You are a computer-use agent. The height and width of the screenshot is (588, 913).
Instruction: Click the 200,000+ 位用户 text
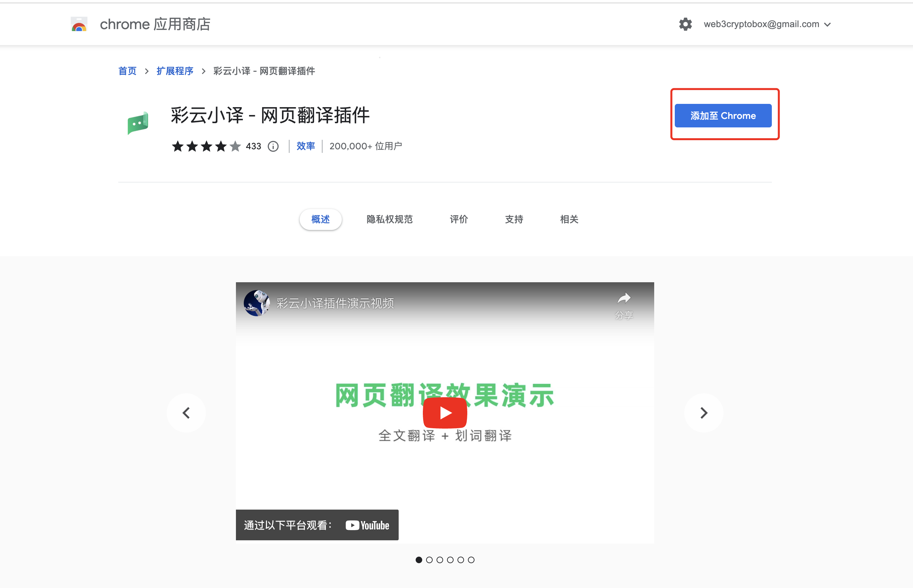pos(365,146)
